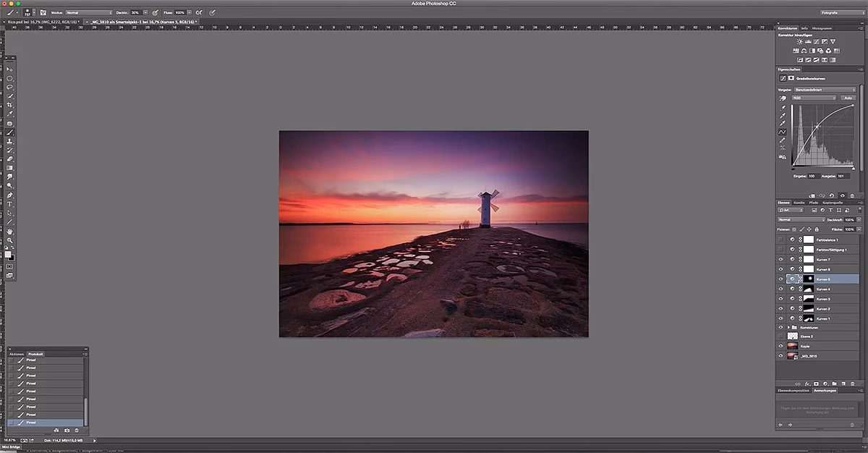
Task: Open the Curves icon in the Korrekturen panel
Action: (816, 41)
